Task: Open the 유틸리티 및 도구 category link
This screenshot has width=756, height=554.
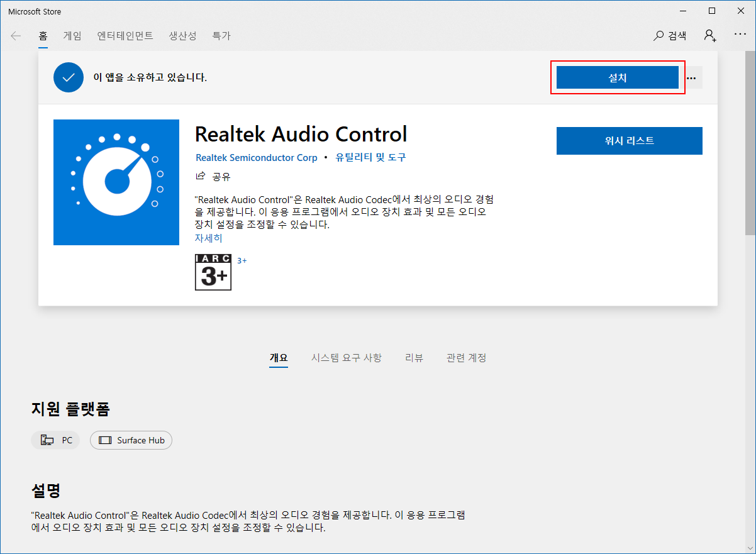Action: click(x=370, y=157)
